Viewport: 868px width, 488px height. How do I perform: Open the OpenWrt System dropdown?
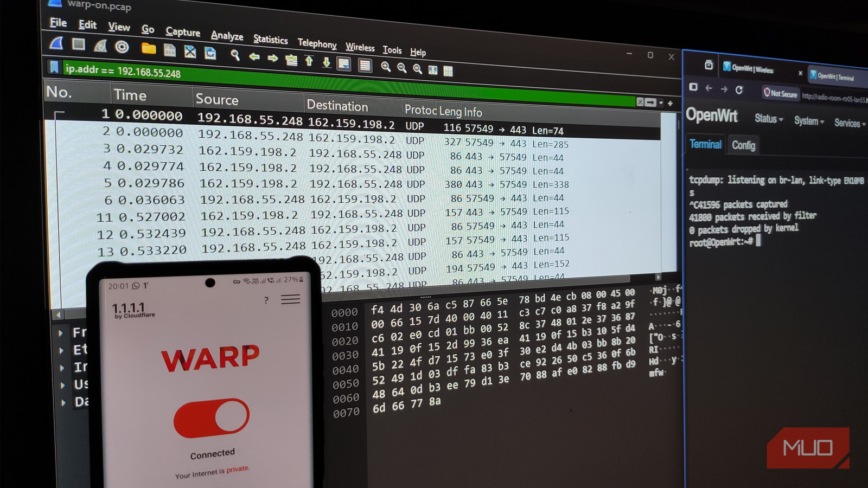809,121
